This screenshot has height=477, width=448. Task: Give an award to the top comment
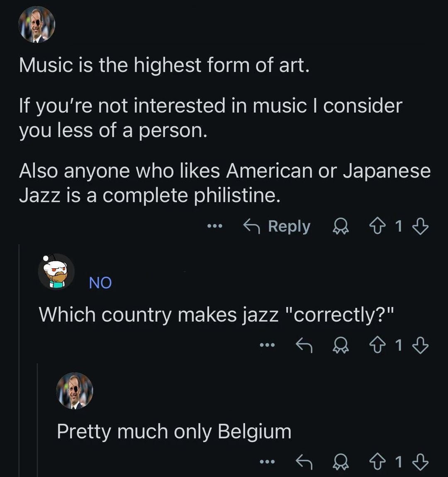tap(341, 226)
